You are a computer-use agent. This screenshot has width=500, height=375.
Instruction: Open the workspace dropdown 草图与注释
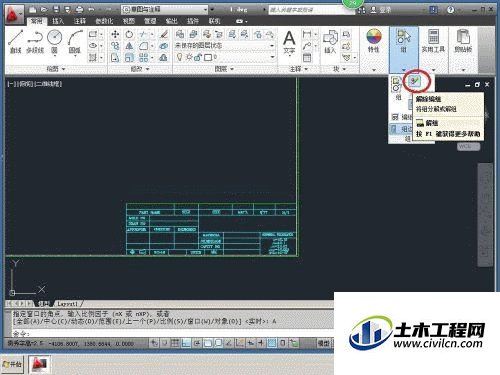pyautogui.click(x=165, y=10)
